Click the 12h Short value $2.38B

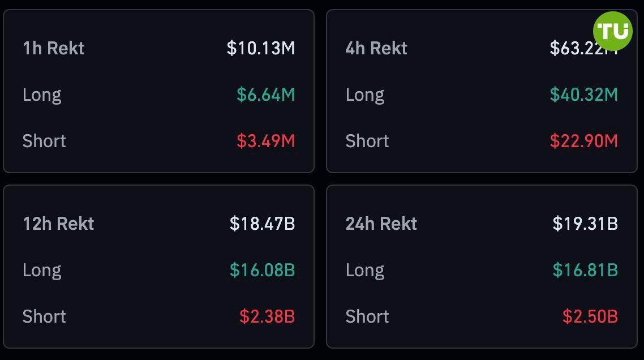tap(267, 316)
